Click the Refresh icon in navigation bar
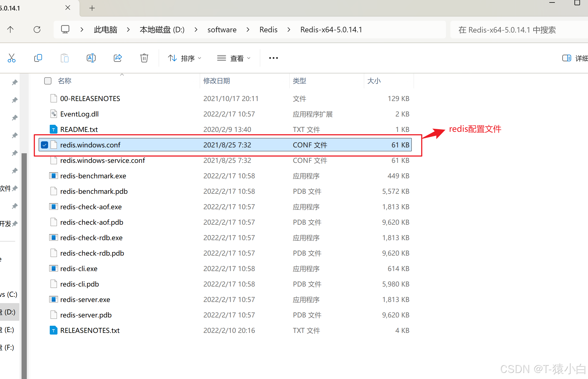This screenshot has height=379, width=588. [37, 30]
